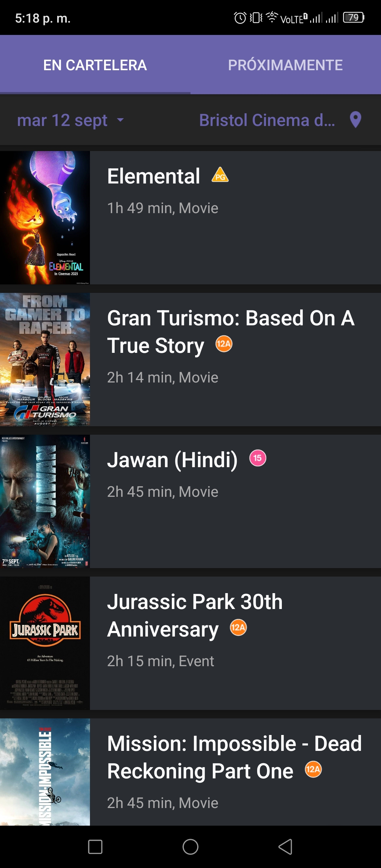
Task: Expand the date dropdown arrow
Action: (120, 120)
